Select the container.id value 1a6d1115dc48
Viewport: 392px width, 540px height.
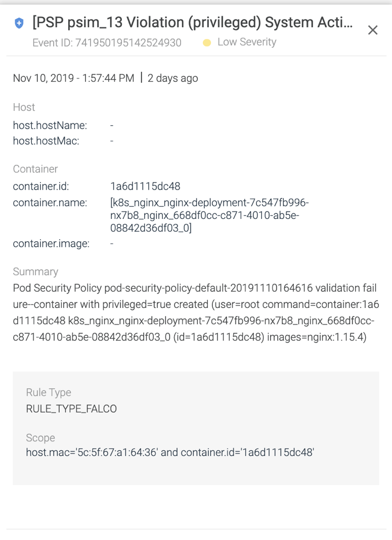[145, 186]
